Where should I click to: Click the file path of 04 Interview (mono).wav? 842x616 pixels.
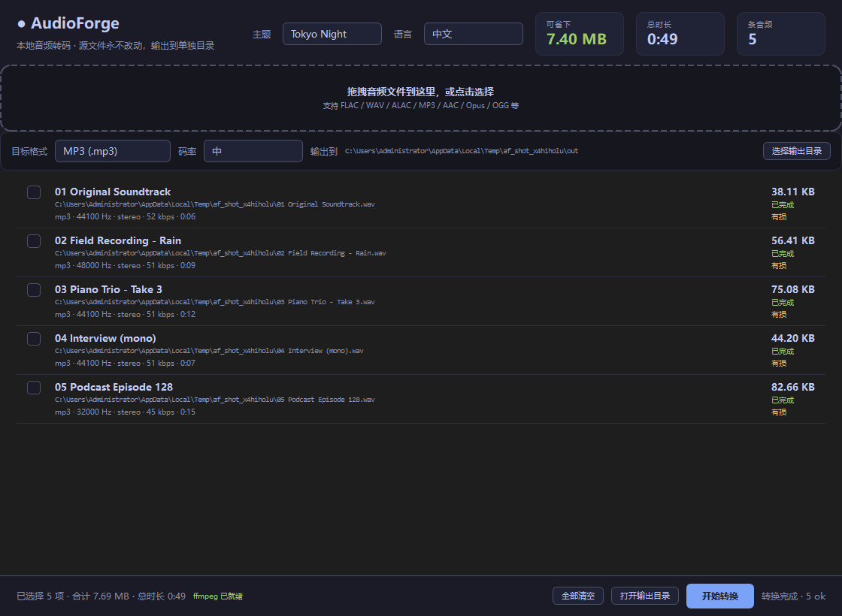point(209,351)
